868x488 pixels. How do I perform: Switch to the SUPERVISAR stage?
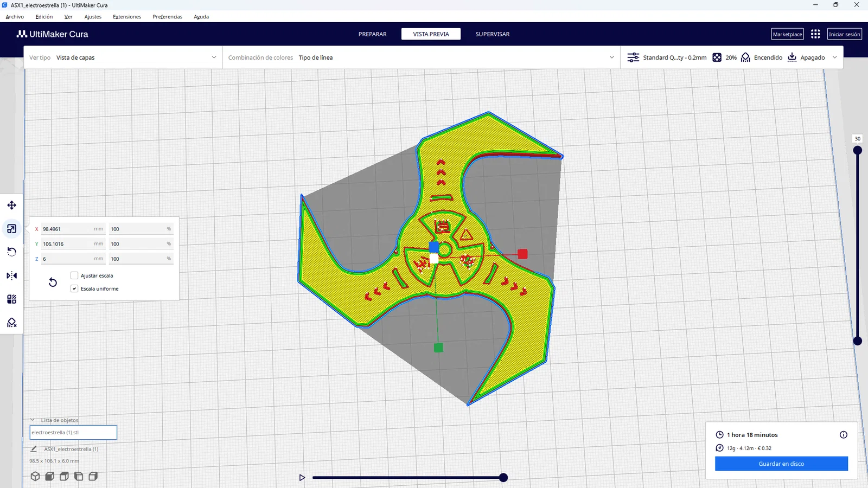[x=493, y=34]
